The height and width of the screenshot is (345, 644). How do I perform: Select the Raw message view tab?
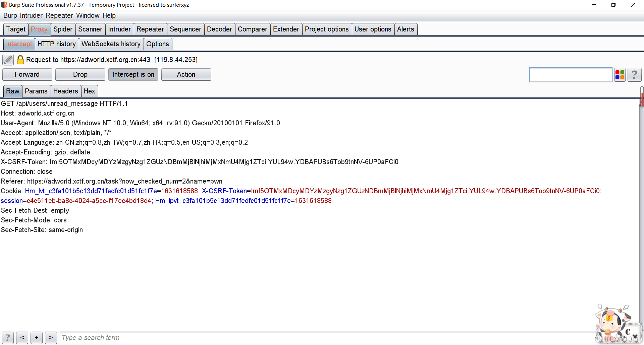[13, 91]
